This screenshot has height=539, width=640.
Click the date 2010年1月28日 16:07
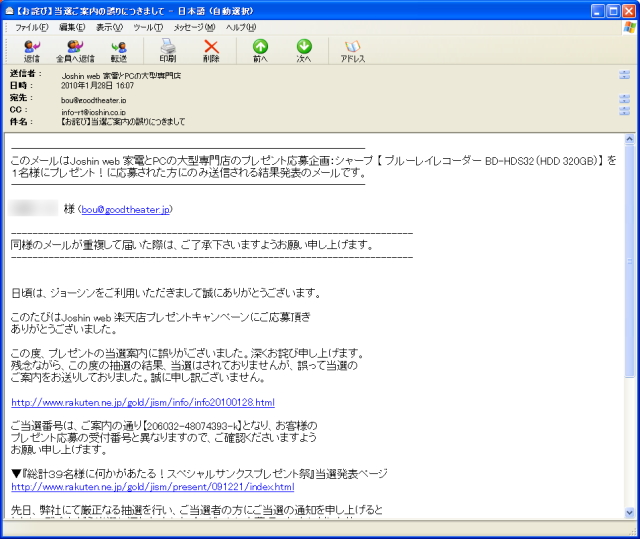pyautogui.click(x=98, y=86)
